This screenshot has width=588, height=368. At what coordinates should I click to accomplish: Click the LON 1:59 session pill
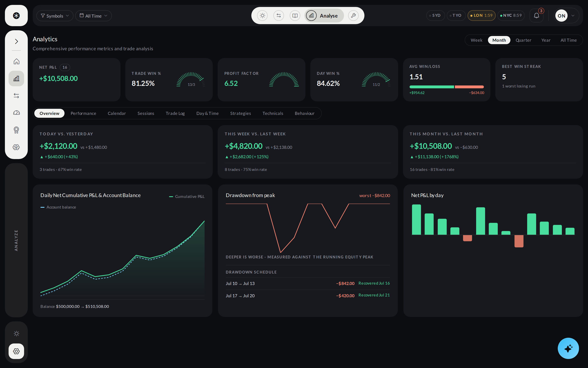pyautogui.click(x=481, y=15)
